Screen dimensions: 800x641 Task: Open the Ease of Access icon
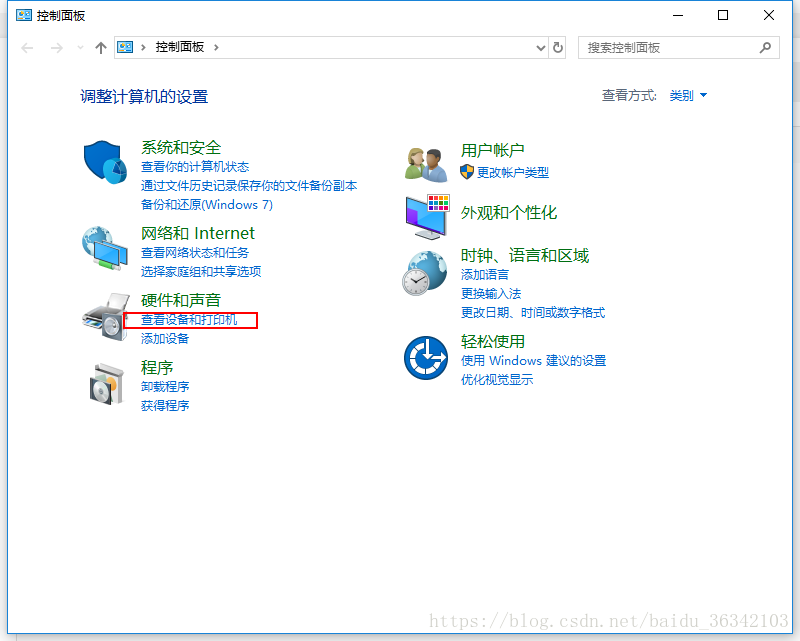[x=426, y=358]
